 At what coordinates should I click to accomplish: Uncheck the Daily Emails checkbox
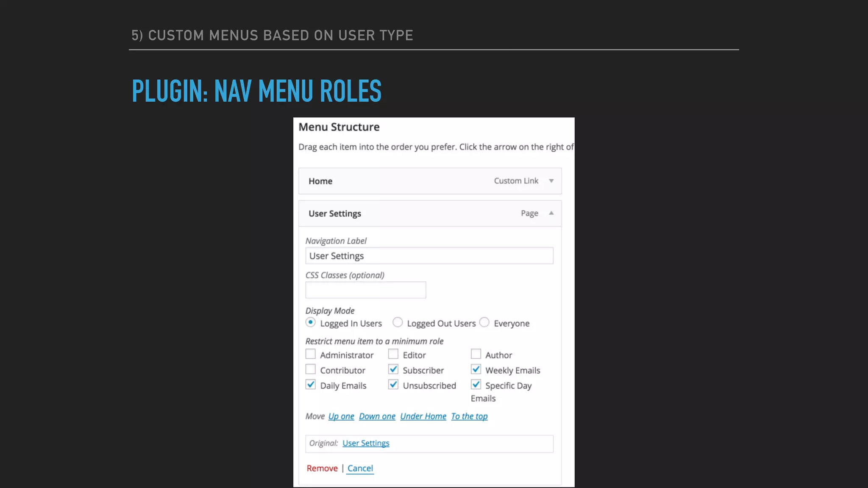click(x=310, y=384)
